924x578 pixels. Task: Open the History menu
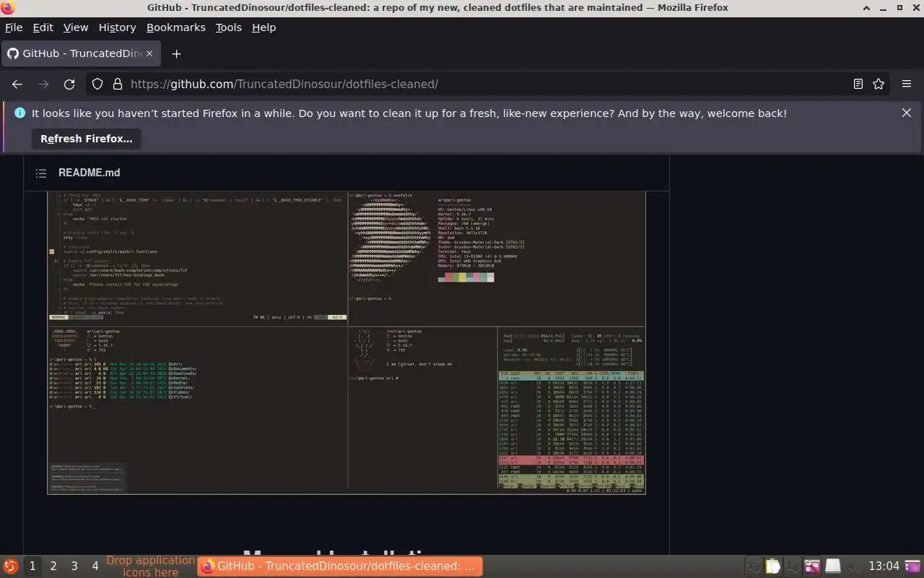117,27
